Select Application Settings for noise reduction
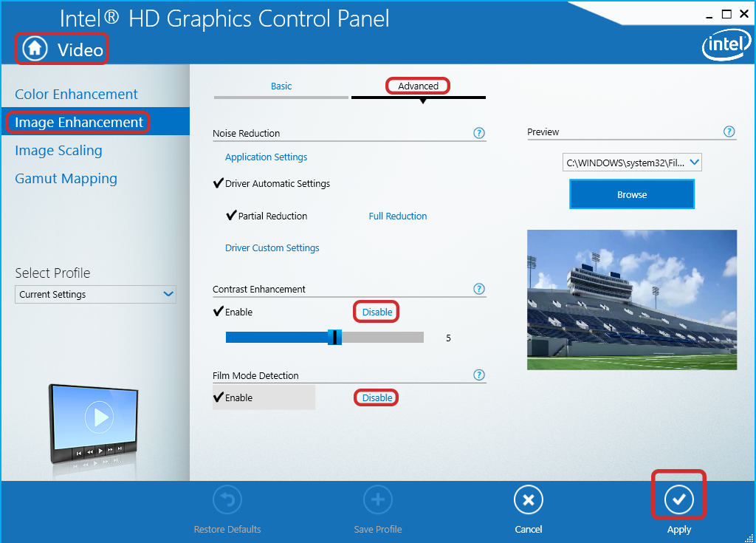 pos(266,157)
